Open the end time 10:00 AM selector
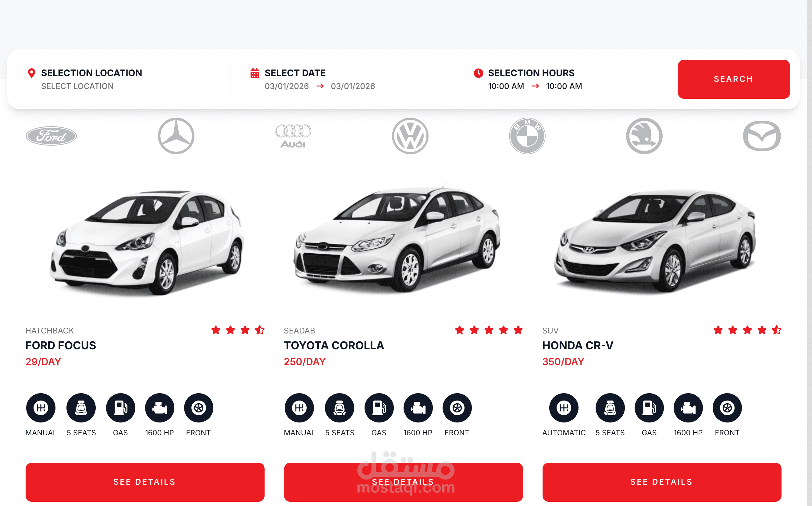This screenshot has height=506, width=812. pyautogui.click(x=564, y=86)
